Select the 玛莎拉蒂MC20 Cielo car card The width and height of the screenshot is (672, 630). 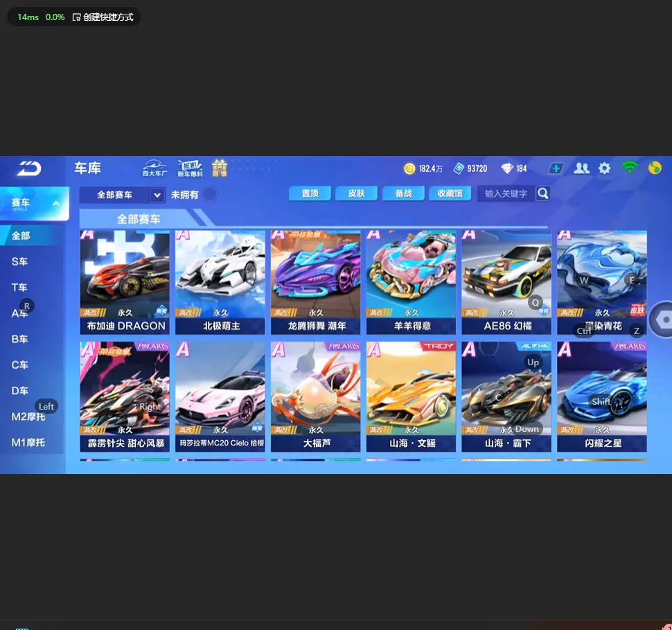click(220, 396)
